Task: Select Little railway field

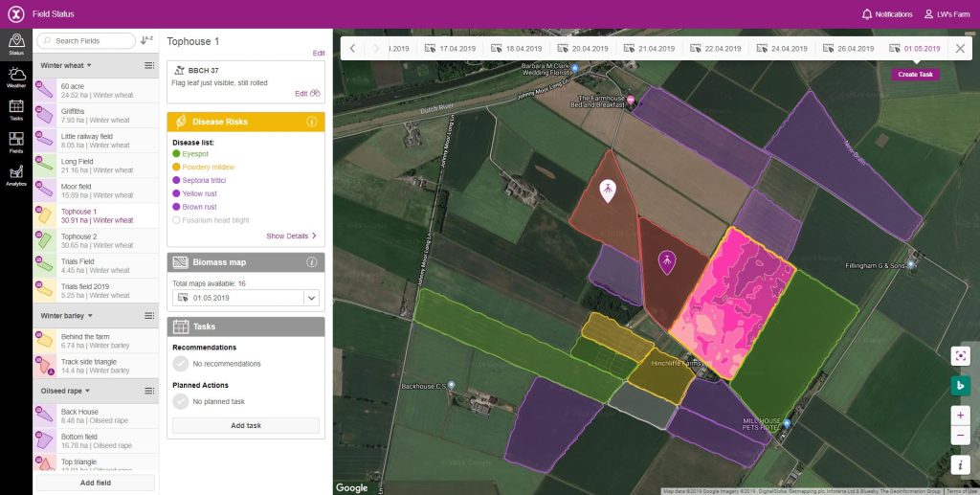Action: (x=96, y=141)
